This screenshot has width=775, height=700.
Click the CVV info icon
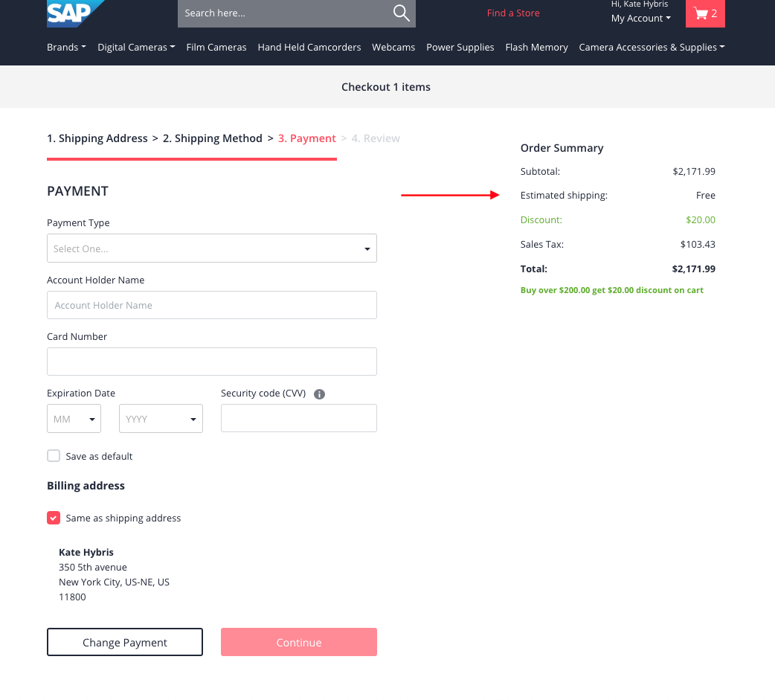pyautogui.click(x=319, y=394)
